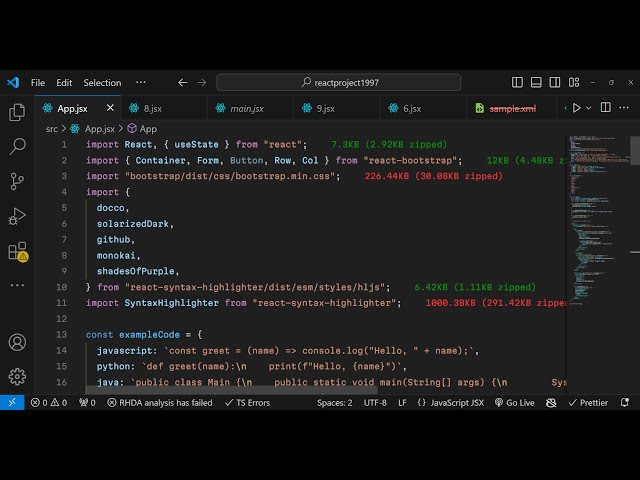Open the Search view in activity bar
Viewport: 640px width, 480px height.
[x=17, y=147]
